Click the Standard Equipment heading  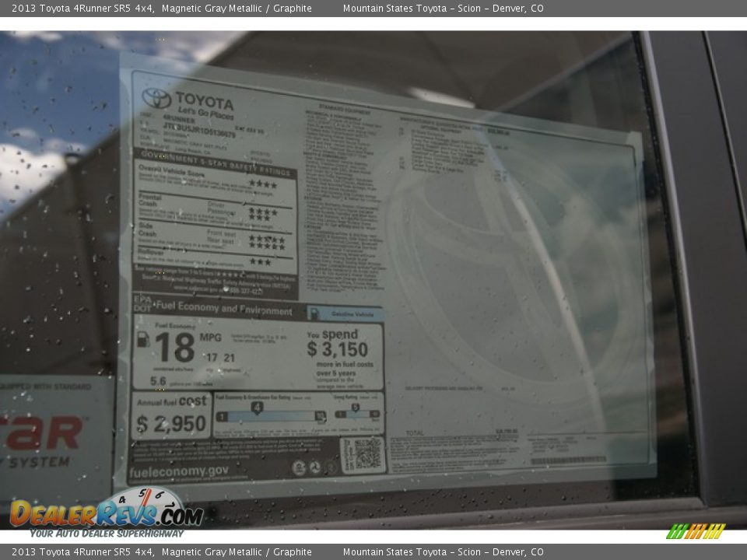344,109
